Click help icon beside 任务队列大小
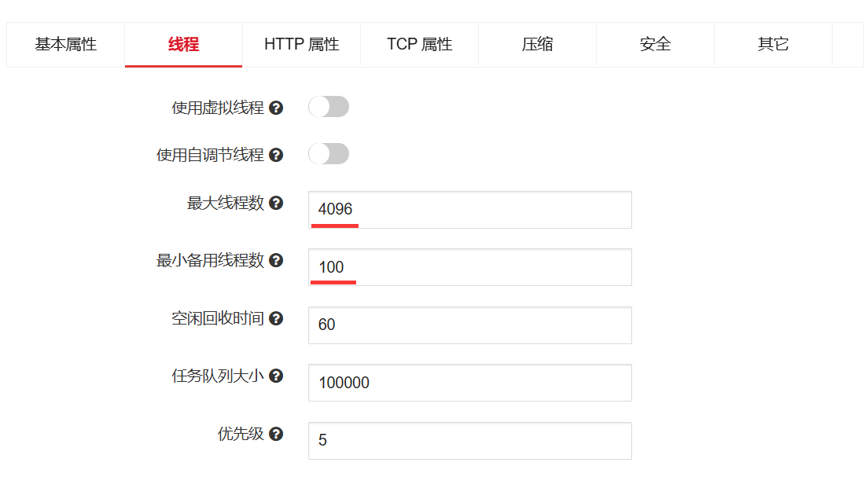Screen dimensions: 868x477 pyautogui.click(x=276, y=376)
